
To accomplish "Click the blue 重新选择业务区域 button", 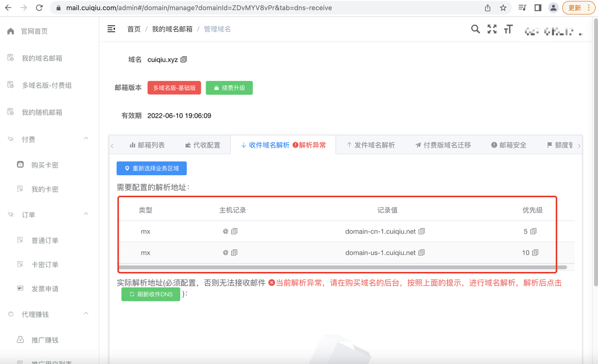I will click(152, 168).
